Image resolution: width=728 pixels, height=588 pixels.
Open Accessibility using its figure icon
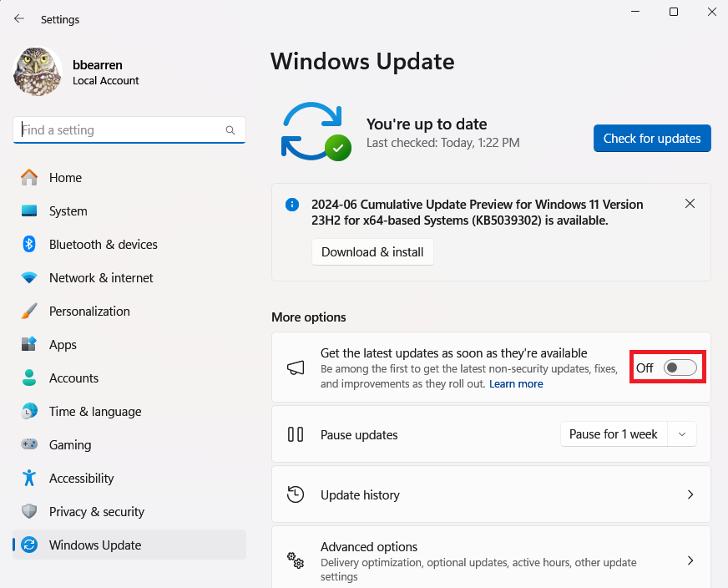(29, 478)
